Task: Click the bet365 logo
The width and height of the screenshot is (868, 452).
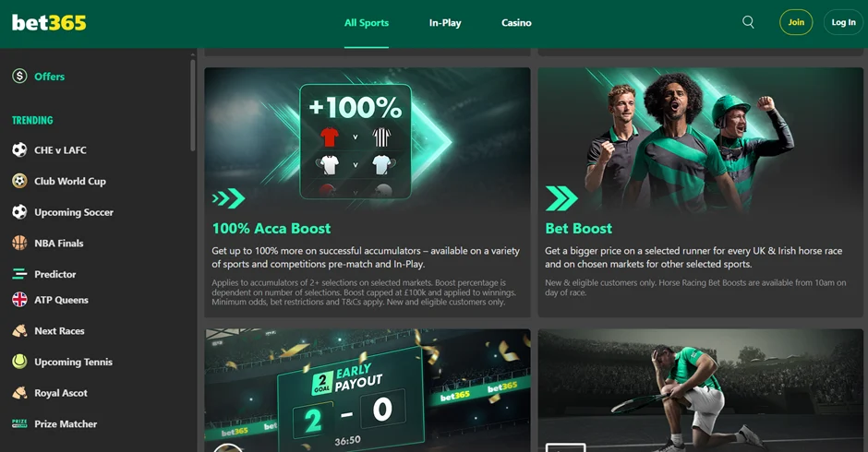Action: (x=49, y=23)
